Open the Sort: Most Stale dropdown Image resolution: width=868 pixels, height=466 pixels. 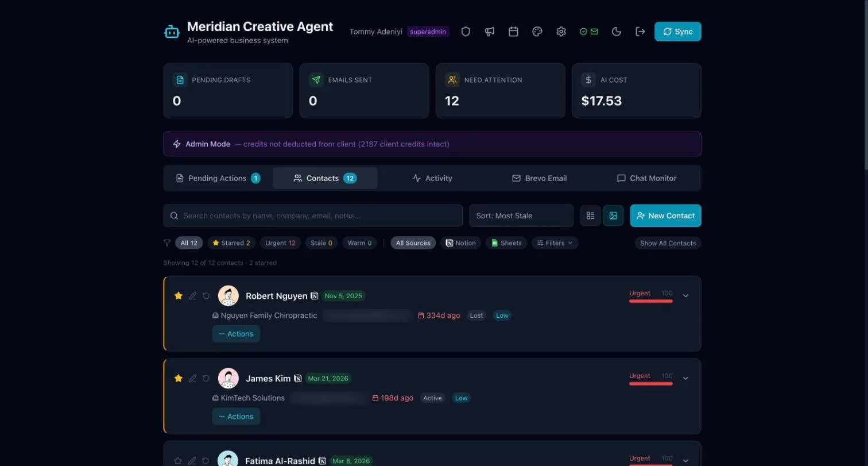521,215
